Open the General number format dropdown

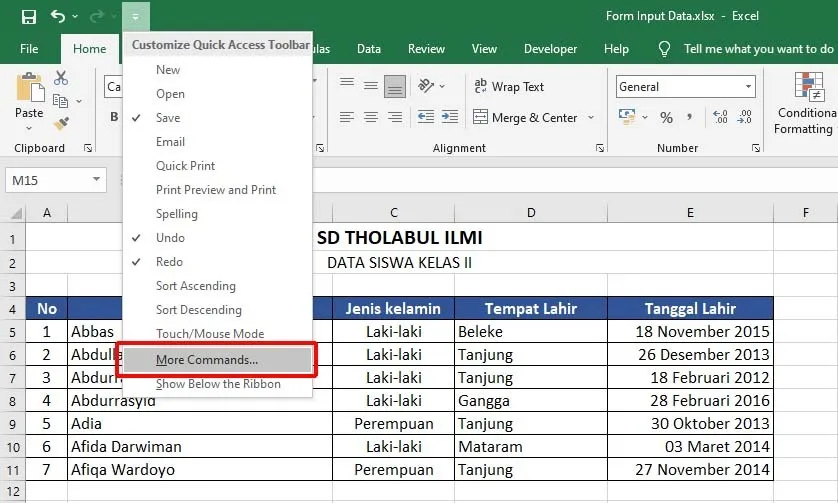pyautogui.click(x=747, y=87)
